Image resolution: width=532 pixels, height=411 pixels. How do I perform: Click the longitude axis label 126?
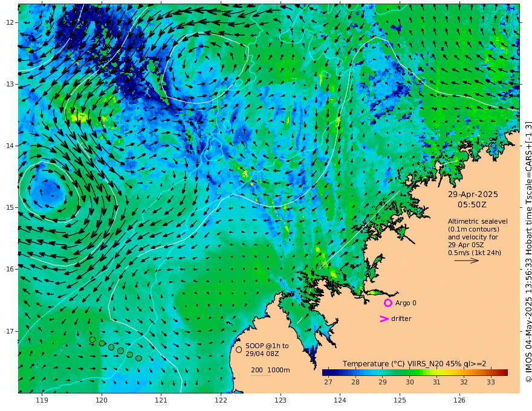pyautogui.click(x=459, y=400)
